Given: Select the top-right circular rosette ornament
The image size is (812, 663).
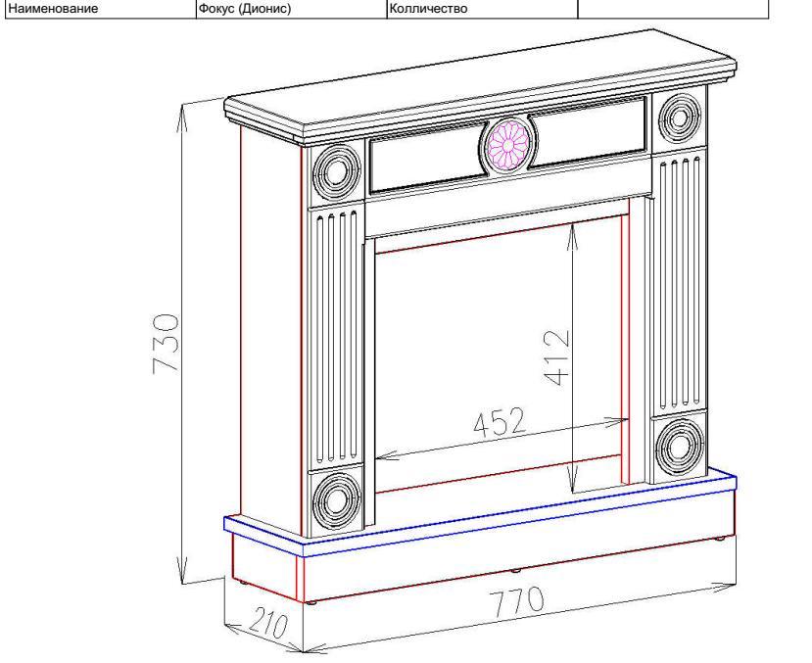Looking at the screenshot, I should pos(677,117).
